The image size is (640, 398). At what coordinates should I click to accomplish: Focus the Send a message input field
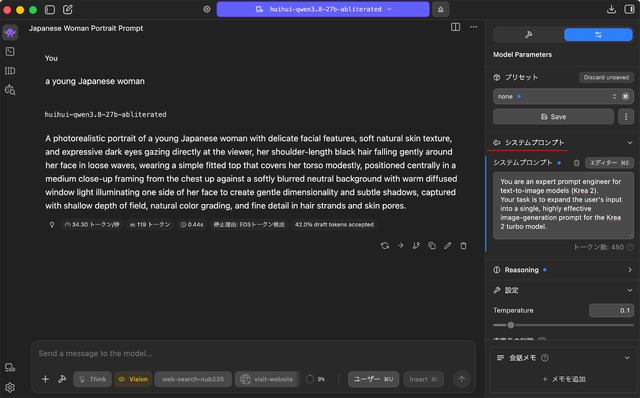tap(253, 354)
